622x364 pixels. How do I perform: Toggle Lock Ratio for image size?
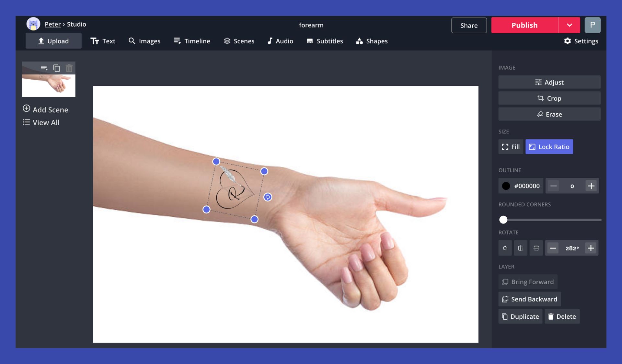(549, 146)
